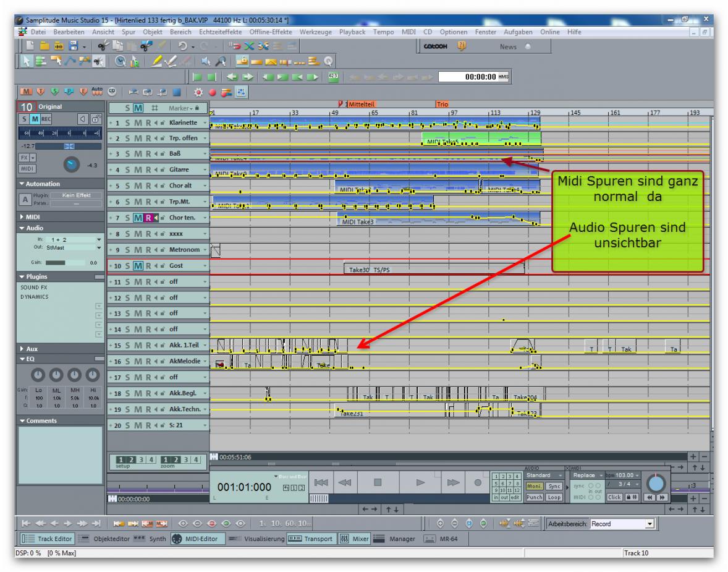Select the zoom magnifier tool
The image size is (728, 572).
[x=221, y=61]
